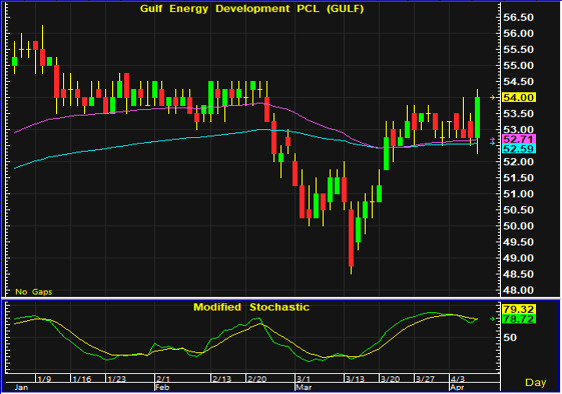The height and width of the screenshot is (394, 562).
Task: Click the yellow arrow marker beside 54.00
Action: click(493, 98)
